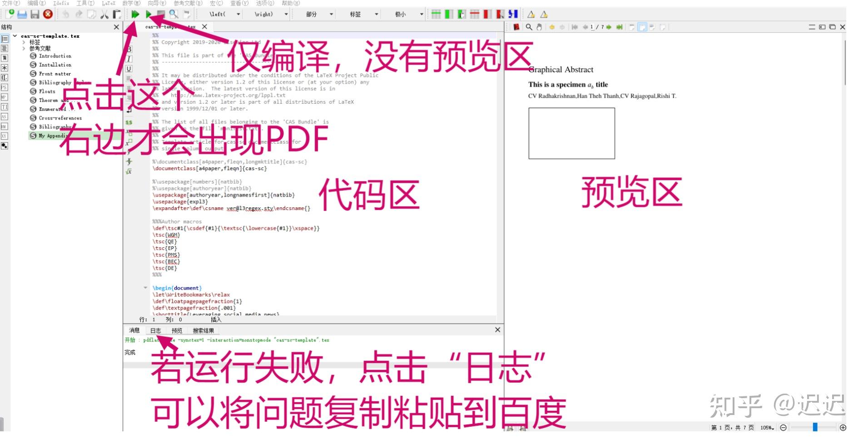
Task: Switch to the 日志 tab
Action: (x=155, y=330)
